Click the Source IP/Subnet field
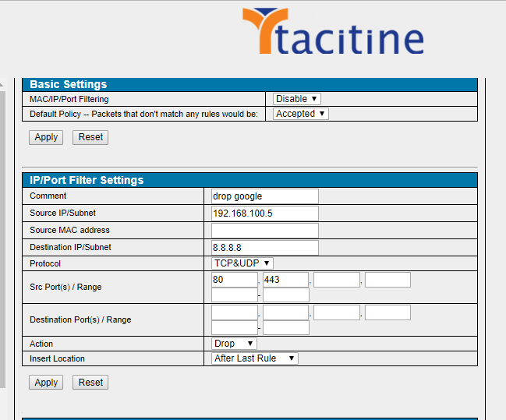 click(x=265, y=214)
